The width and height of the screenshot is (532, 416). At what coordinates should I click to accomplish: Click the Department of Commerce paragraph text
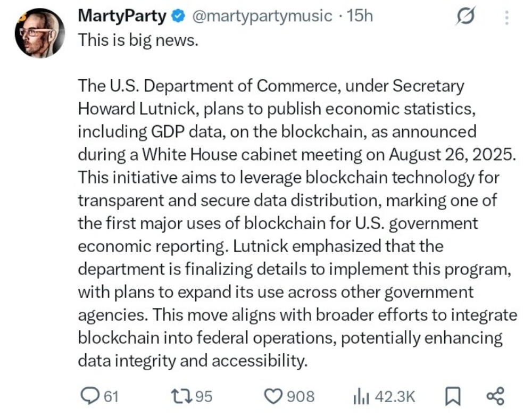(297, 223)
